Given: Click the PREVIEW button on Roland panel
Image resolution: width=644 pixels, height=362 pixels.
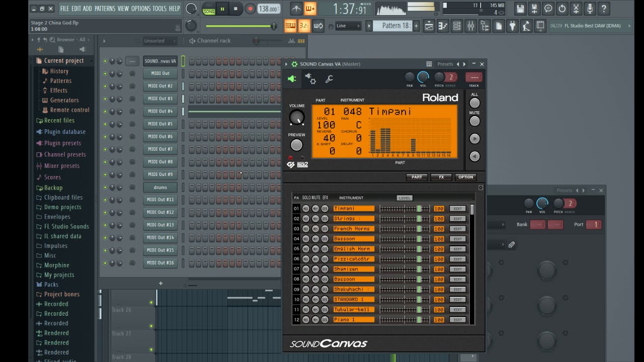Looking at the screenshot, I should click(x=297, y=145).
